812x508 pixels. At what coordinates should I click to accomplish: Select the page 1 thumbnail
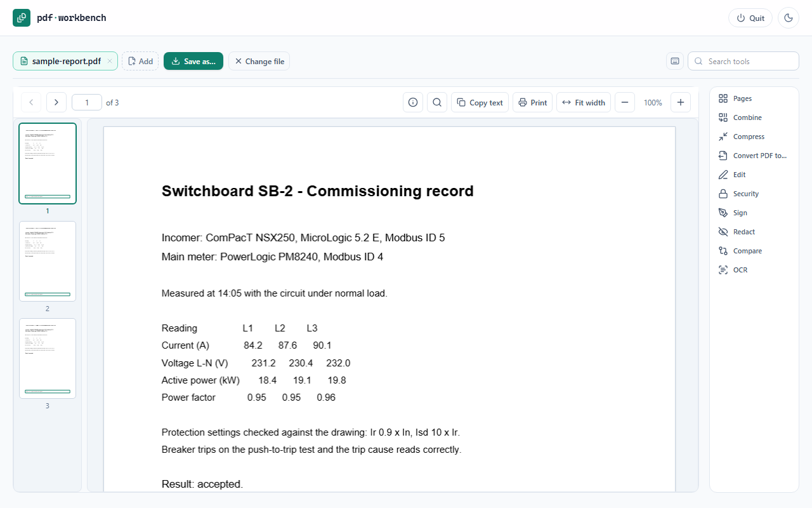(48, 163)
